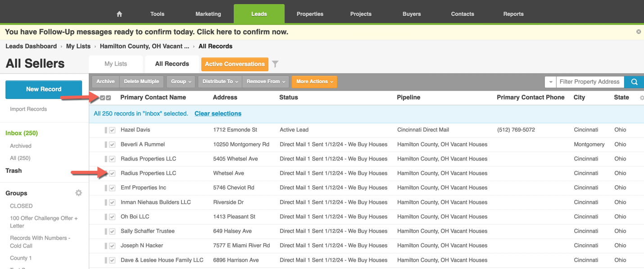Open the filter type dropdown arrow
This screenshot has width=644, height=269.
[x=550, y=82]
